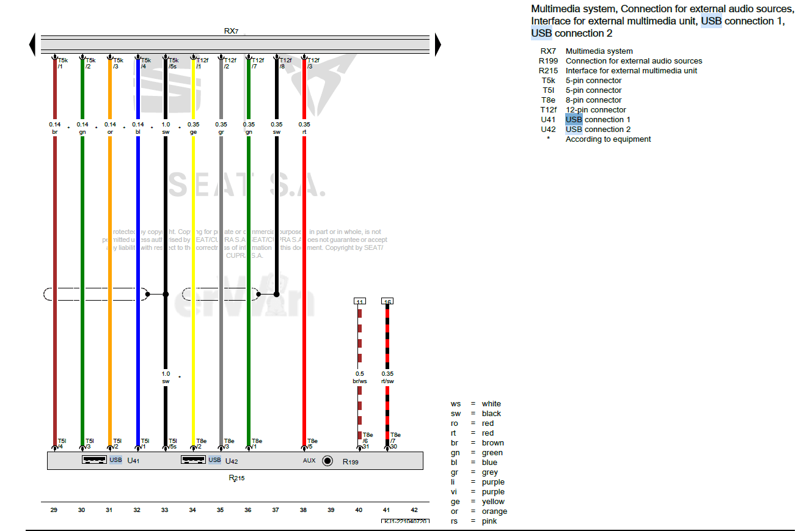
Task: Click the AUX jack socket symbol
Action: pos(327,461)
